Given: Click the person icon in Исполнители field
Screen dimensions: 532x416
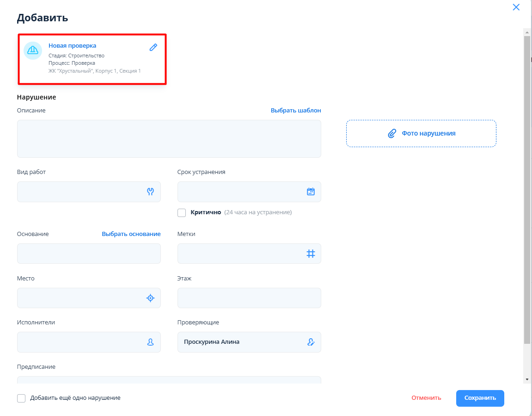Looking at the screenshot, I should (x=150, y=342).
